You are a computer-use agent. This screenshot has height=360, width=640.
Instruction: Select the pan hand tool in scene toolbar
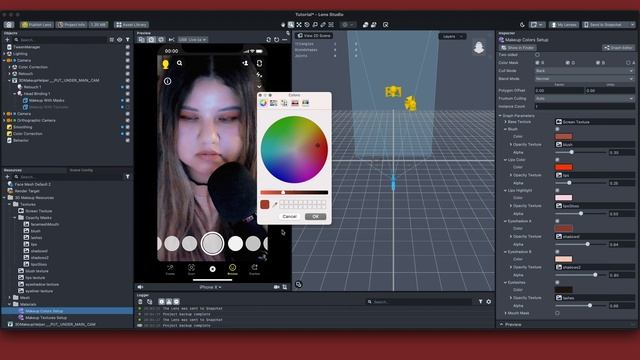click(x=283, y=25)
